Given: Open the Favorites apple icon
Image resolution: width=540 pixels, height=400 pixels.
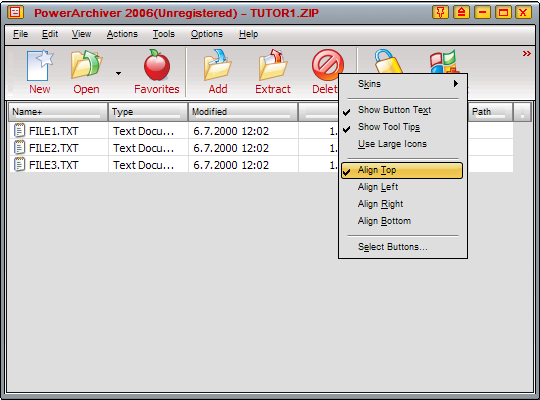Looking at the screenshot, I should pos(157,65).
